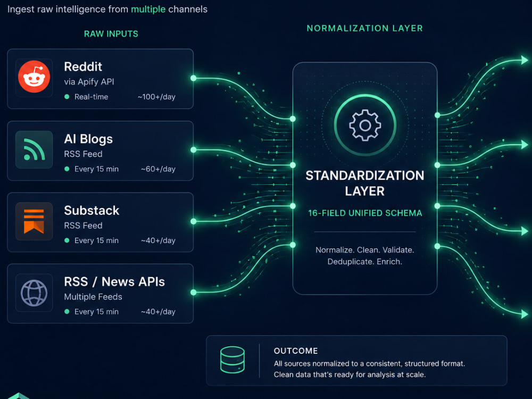This screenshot has height=399, width=532.
Task: Click the green RSS feed icon for AI Blogs
Action: [x=34, y=149]
